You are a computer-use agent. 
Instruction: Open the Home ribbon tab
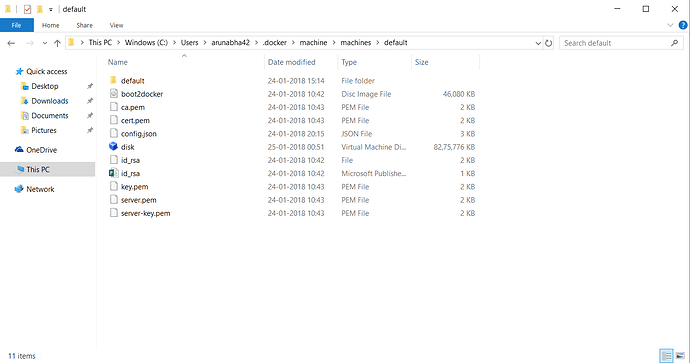click(51, 25)
